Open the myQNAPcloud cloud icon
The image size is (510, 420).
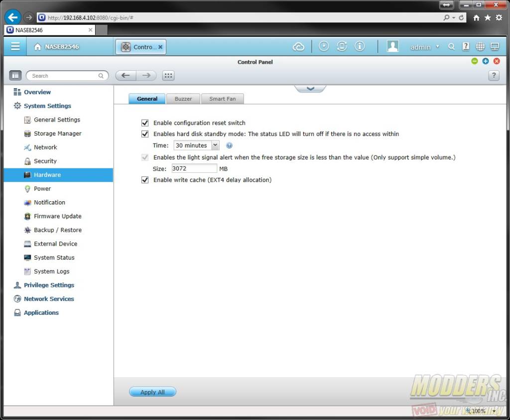tap(298, 47)
